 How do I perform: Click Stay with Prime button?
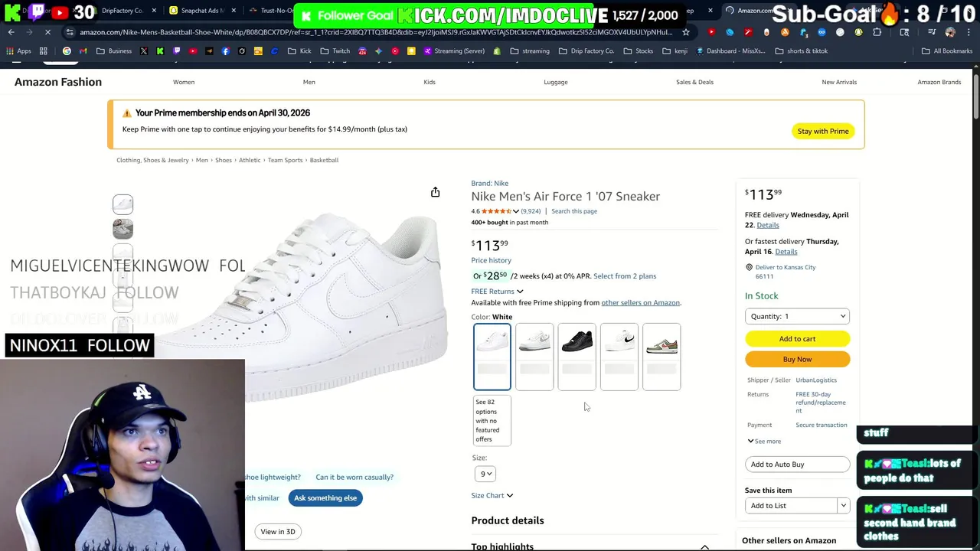tap(822, 131)
